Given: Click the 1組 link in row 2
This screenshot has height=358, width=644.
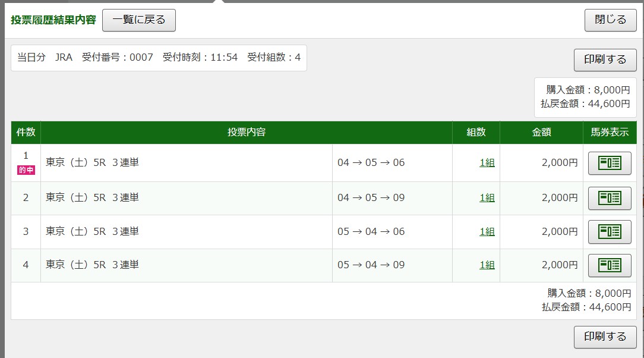Looking at the screenshot, I should coord(487,198).
